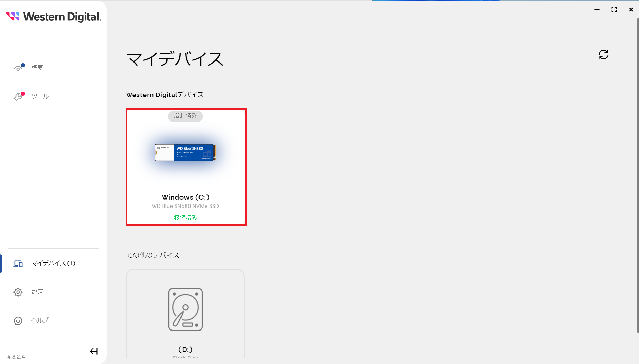This screenshot has height=364, width=639.
Task: Open the 概要 overview page
Action: (37, 68)
